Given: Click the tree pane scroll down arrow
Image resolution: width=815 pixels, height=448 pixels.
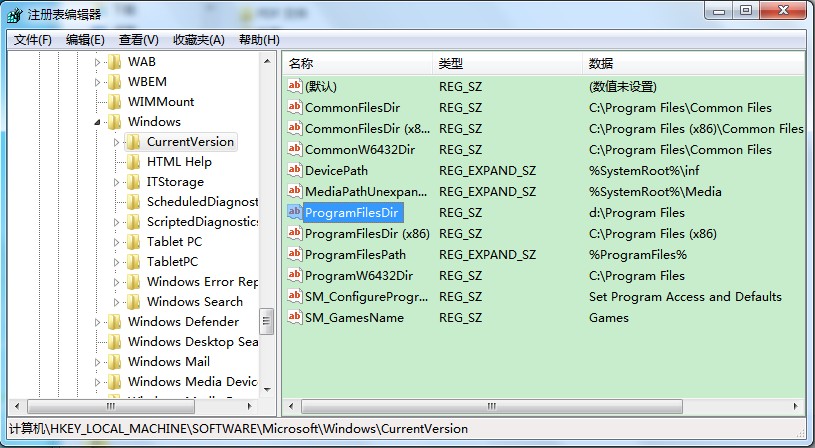Looking at the screenshot, I should point(267,390).
